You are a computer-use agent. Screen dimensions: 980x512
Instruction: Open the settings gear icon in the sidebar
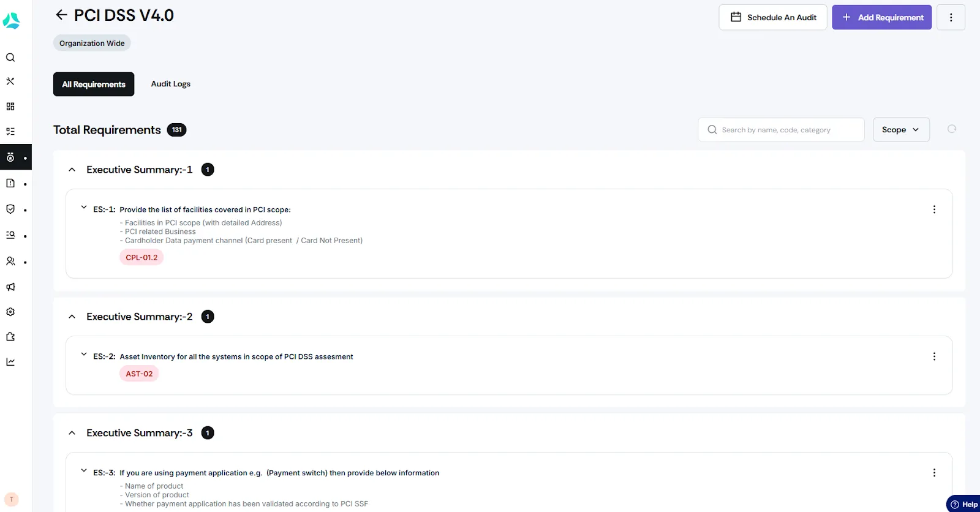click(x=10, y=312)
